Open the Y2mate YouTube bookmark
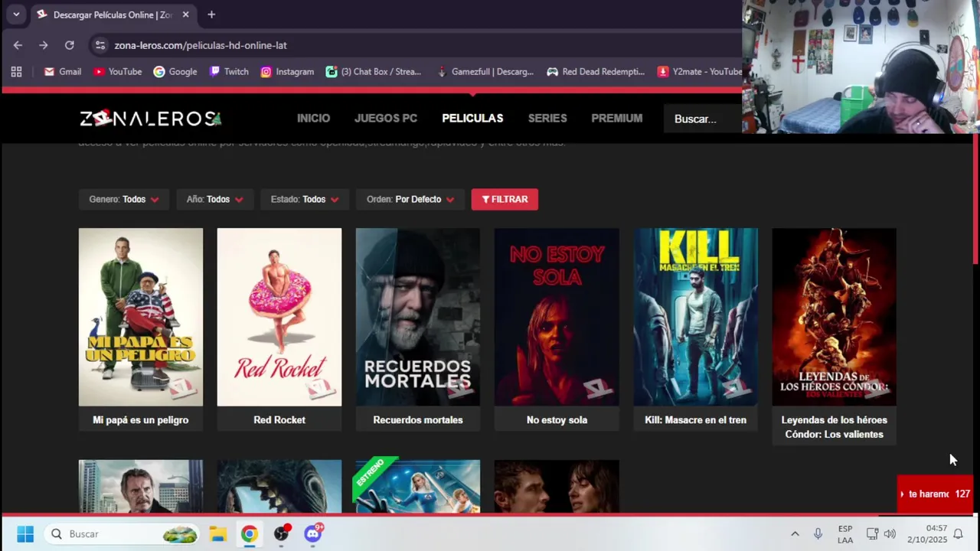 [x=699, y=72]
